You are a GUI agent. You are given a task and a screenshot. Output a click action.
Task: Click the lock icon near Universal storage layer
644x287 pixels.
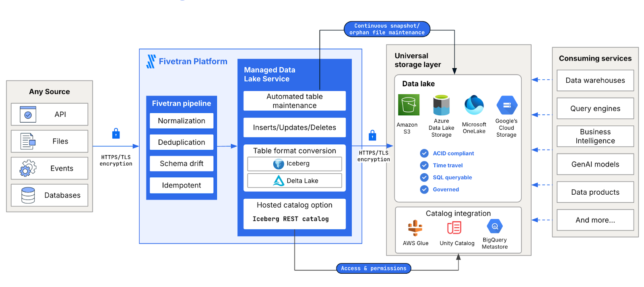coord(372,135)
